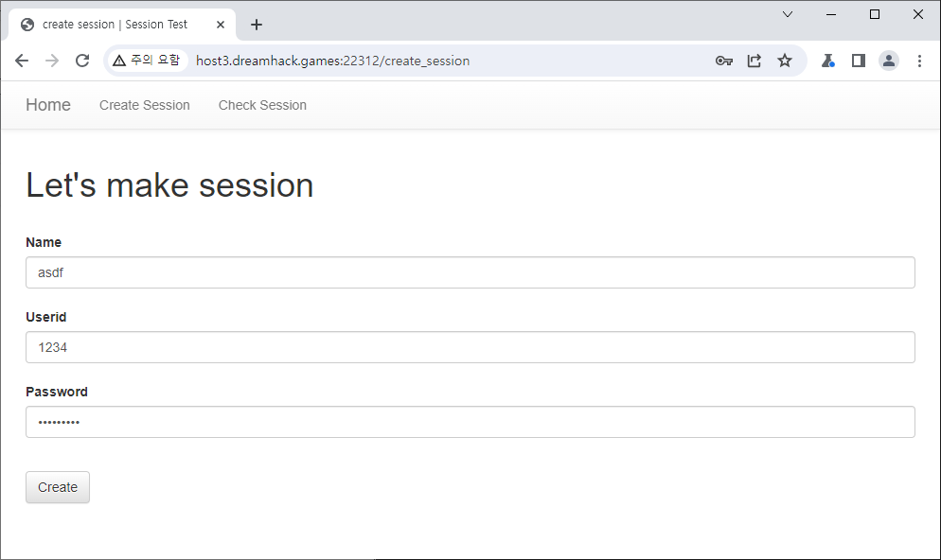
Task: Expand the tab search chevron
Action: tap(788, 14)
